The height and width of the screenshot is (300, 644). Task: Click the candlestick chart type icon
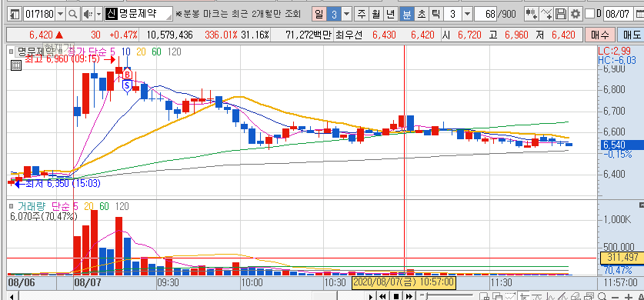pyautogui.click(x=532, y=15)
